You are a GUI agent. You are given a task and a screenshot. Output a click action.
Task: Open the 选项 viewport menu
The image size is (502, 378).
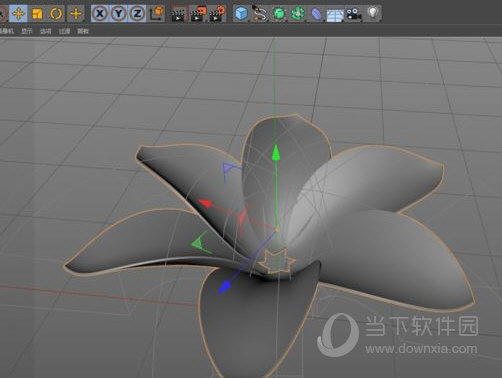coord(46,31)
